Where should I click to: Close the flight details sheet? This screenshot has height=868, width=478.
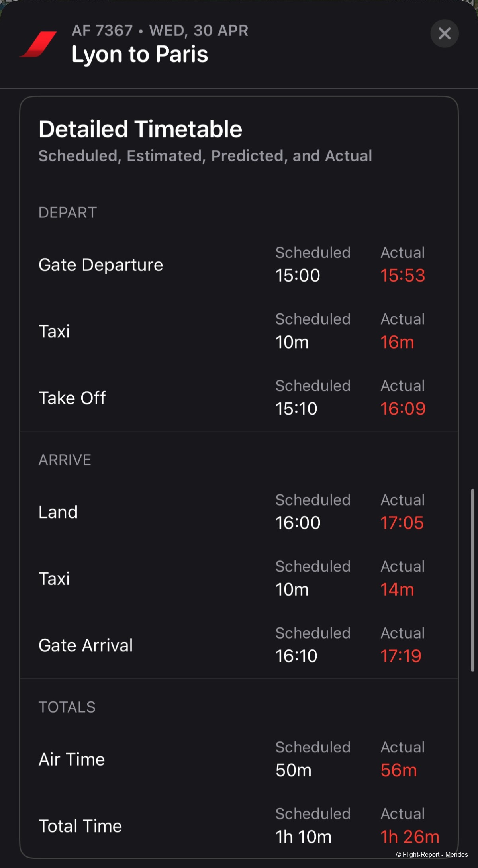coord(445,33)
